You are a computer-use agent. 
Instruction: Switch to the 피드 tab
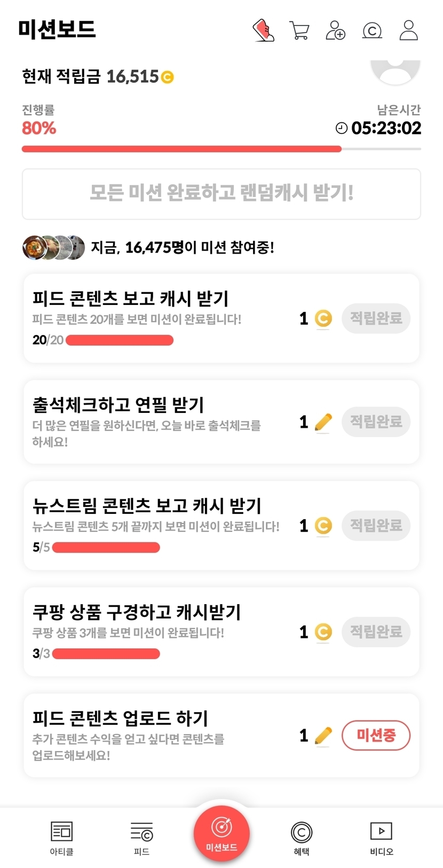click(141, 838)
